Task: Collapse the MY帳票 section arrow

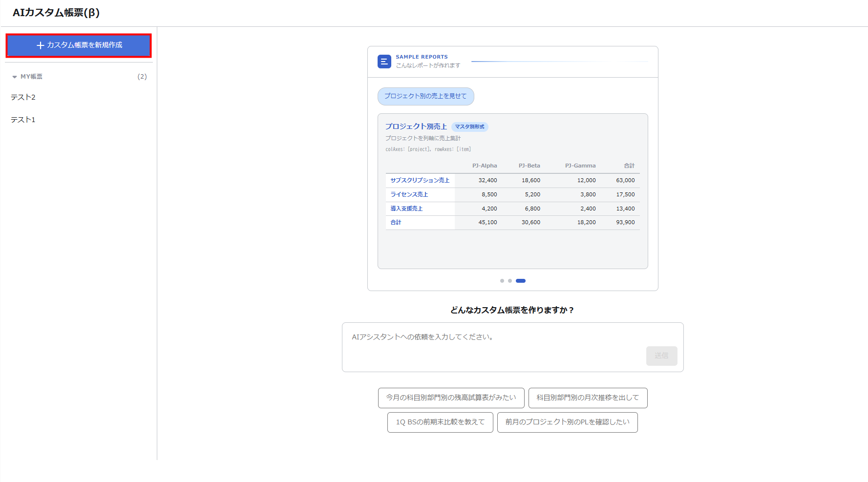Action: click(15, 77)
